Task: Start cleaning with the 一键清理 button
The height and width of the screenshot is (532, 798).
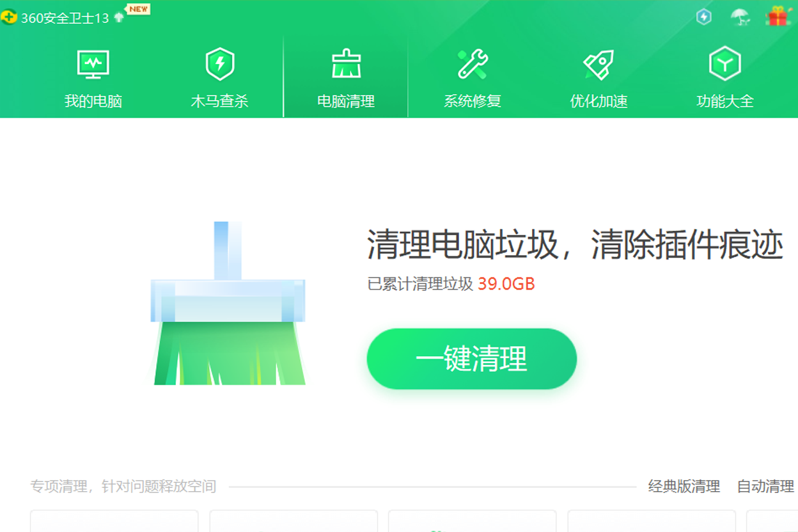Action: [472, 359]
